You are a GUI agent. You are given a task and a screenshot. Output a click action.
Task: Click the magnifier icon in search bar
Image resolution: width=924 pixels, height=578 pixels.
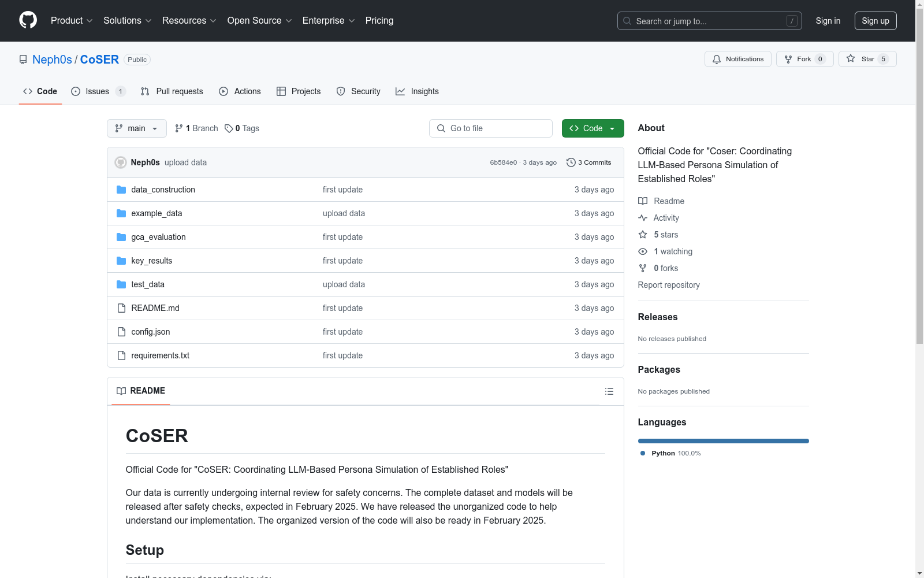(627, 21)
